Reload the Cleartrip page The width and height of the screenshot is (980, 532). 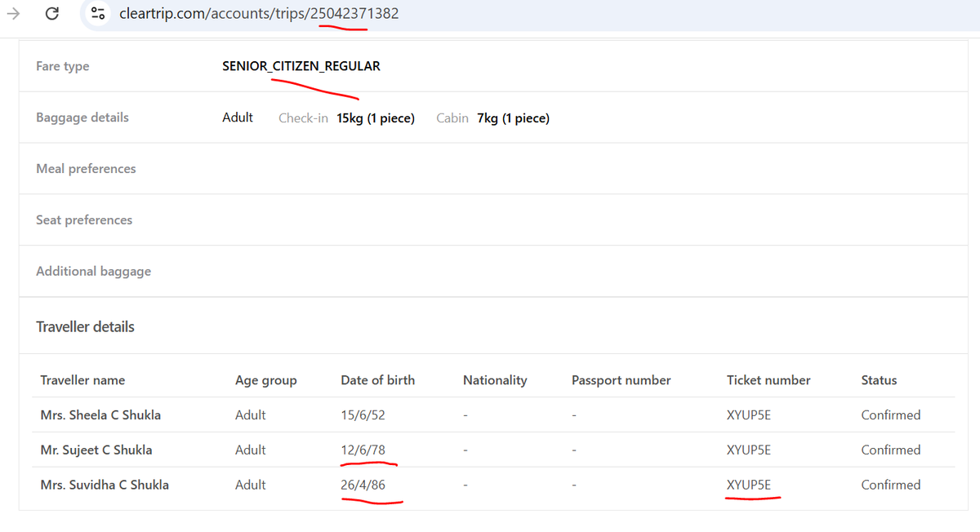click(x=52, y=13)
